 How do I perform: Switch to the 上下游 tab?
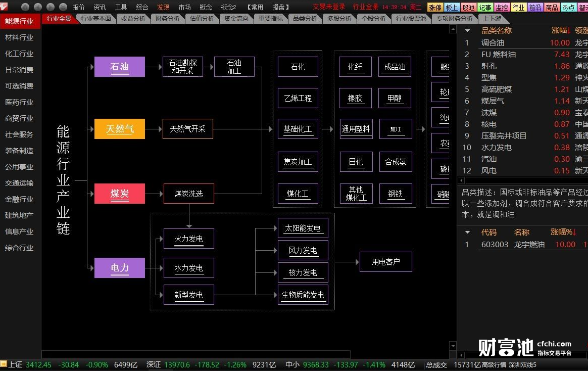(x=492, y=18)
